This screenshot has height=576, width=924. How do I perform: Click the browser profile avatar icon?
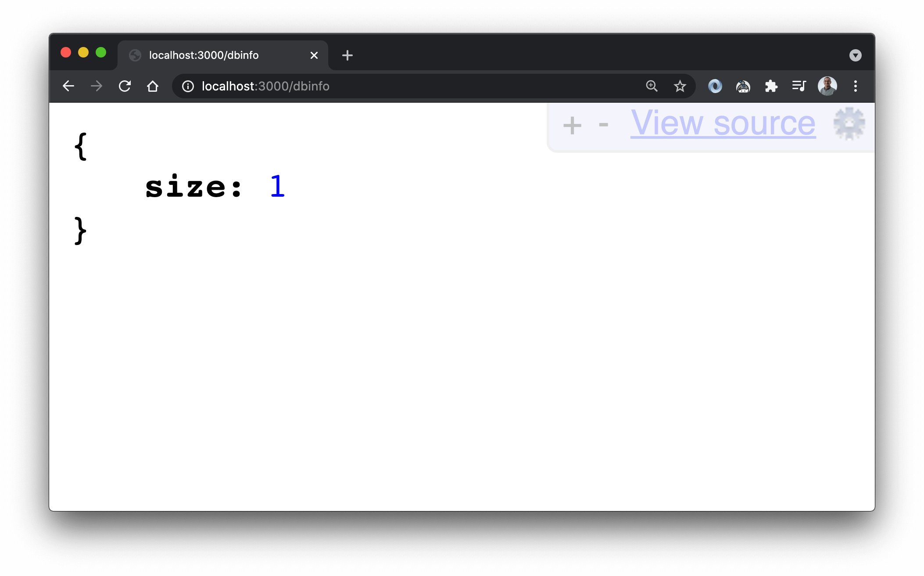827,86
